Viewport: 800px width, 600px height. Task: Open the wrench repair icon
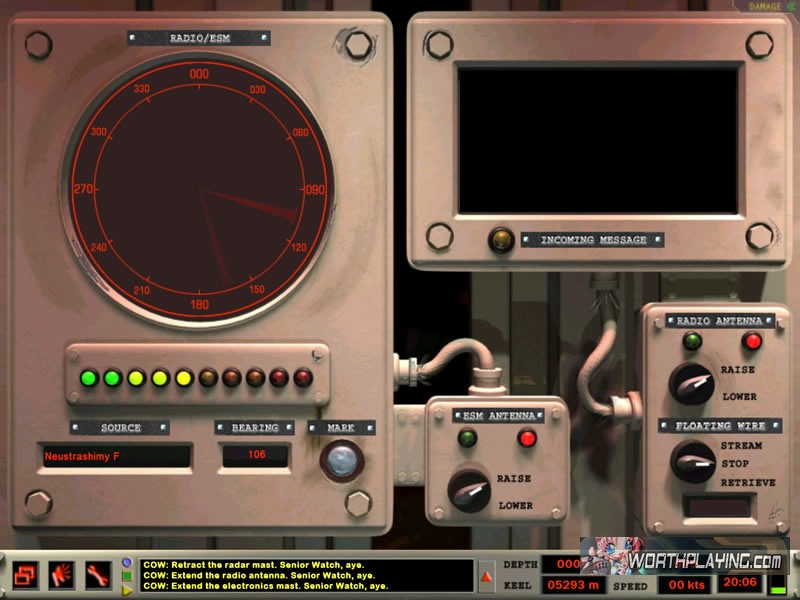pyautogui.click(x=98, y=574)
